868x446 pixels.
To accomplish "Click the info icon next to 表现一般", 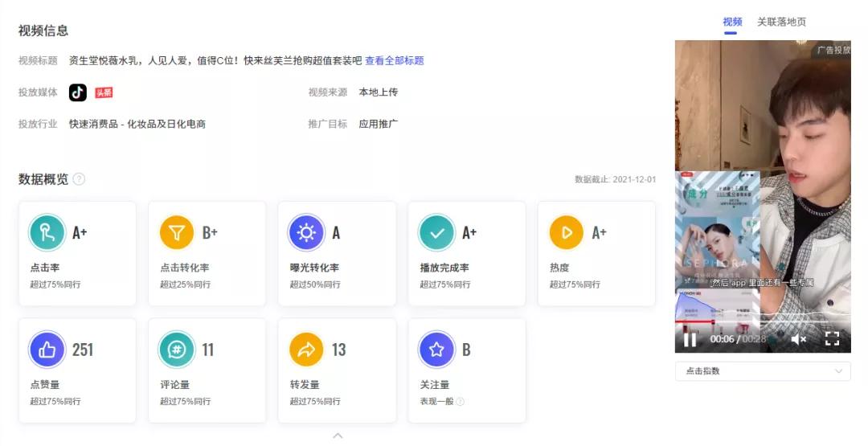I will click(460, 401).
